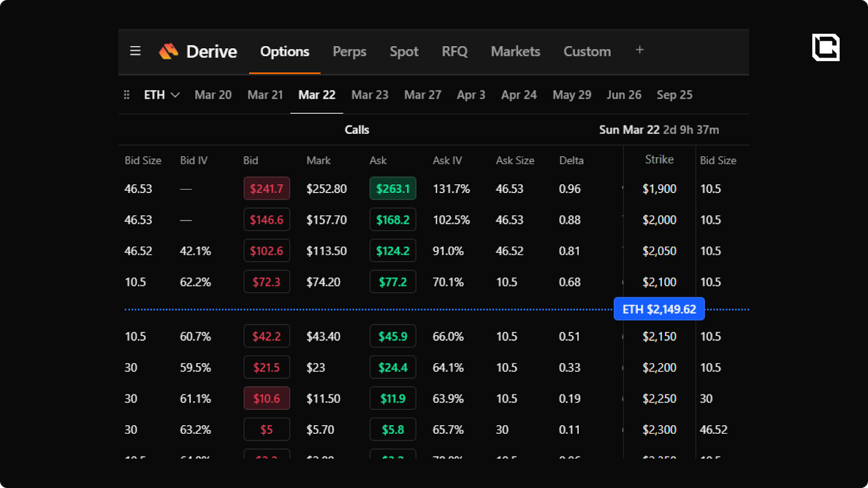Choose the Mar 27 expiry date
This screenshot has height=488, width=868.
pyautogui.click(x=423, y=95)
